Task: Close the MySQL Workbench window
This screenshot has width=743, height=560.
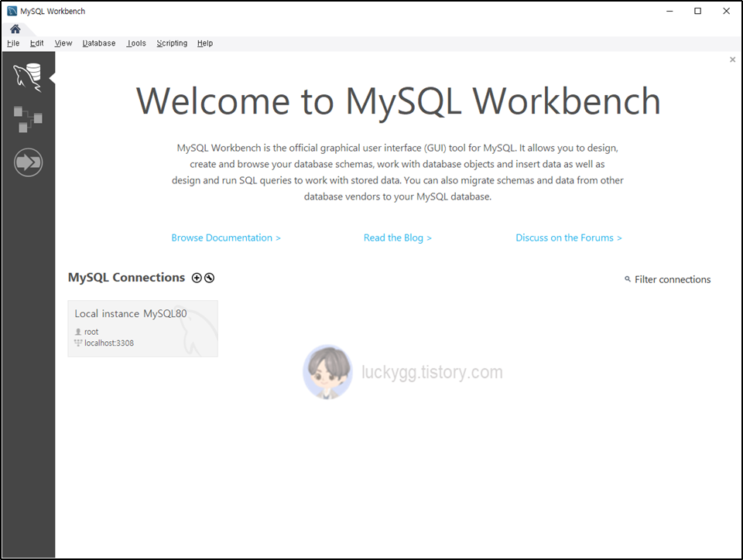Action: (x=726, y=11)
